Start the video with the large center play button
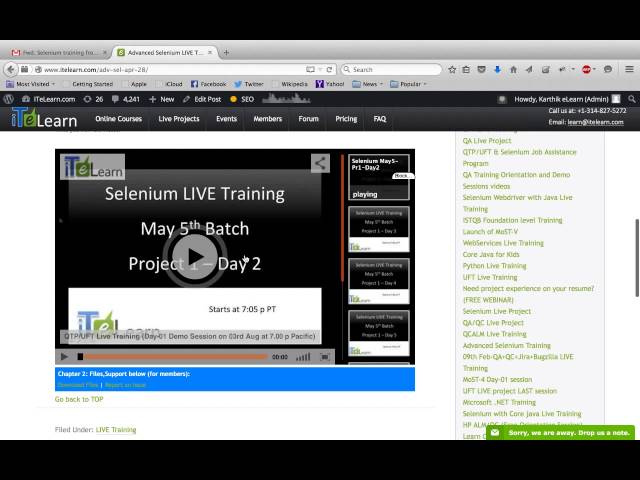 195,257
